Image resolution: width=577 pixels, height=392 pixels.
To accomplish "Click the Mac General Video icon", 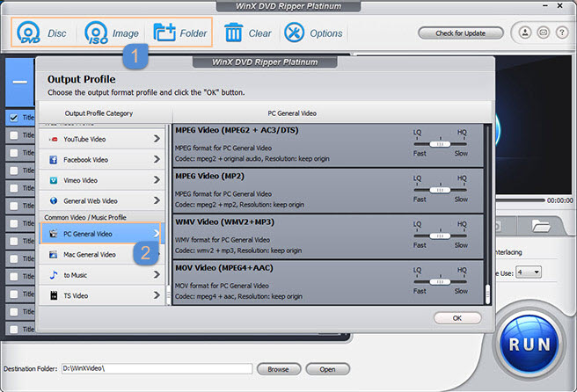I will click(x=54, y=255).
